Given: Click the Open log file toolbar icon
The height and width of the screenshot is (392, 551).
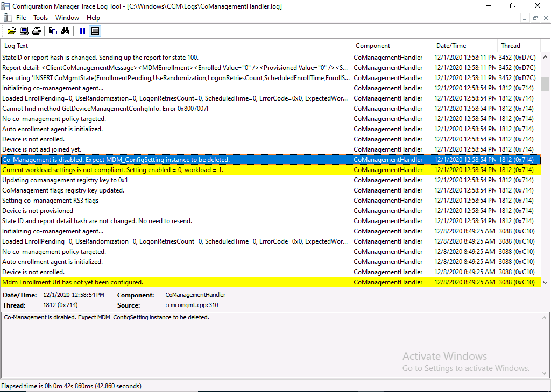Looking at the screenshot, I should pos(12,31).
